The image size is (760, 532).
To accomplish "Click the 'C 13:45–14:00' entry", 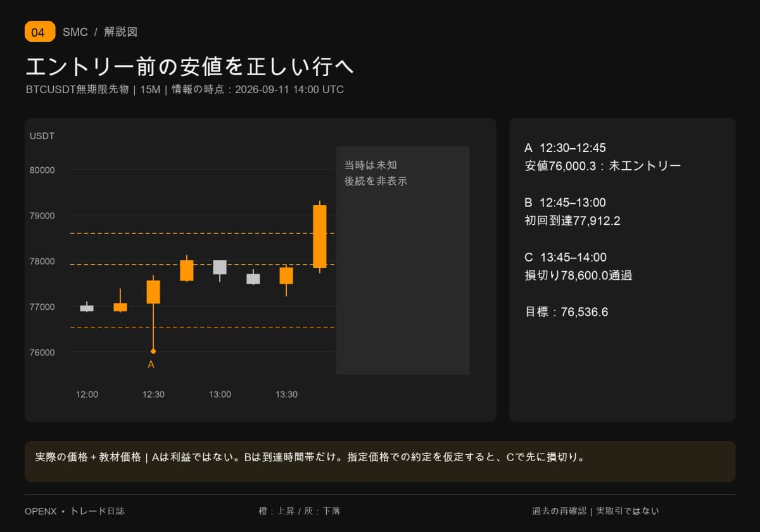I will [x=566, y=257].
